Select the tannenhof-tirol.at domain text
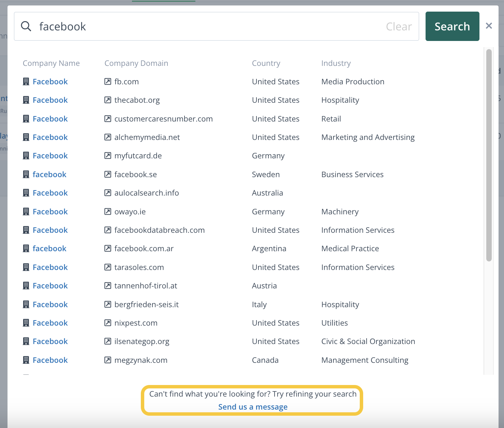The height and width of the screenshot is (428, 504). coord(146,286)
